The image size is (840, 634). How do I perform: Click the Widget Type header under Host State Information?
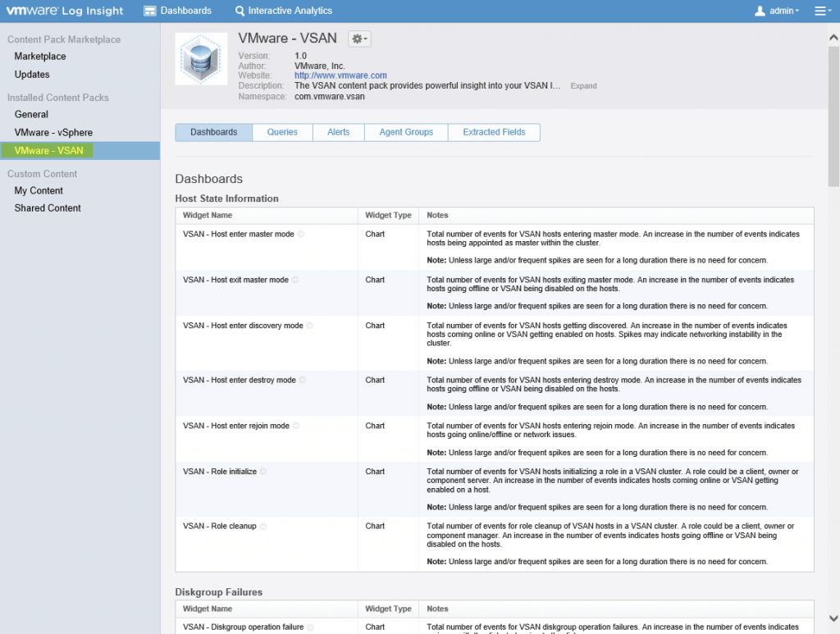click(x=388, y=215)
